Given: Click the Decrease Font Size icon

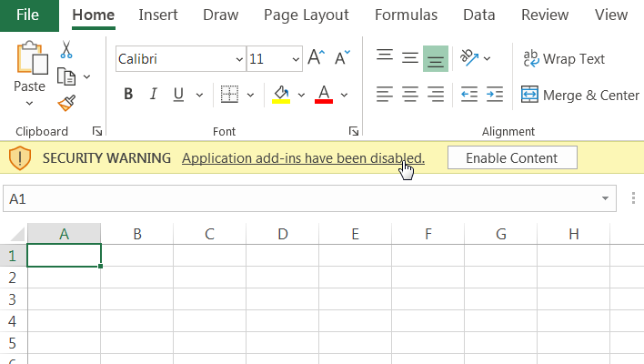Looking at the screenshot, I should (343, 58).
